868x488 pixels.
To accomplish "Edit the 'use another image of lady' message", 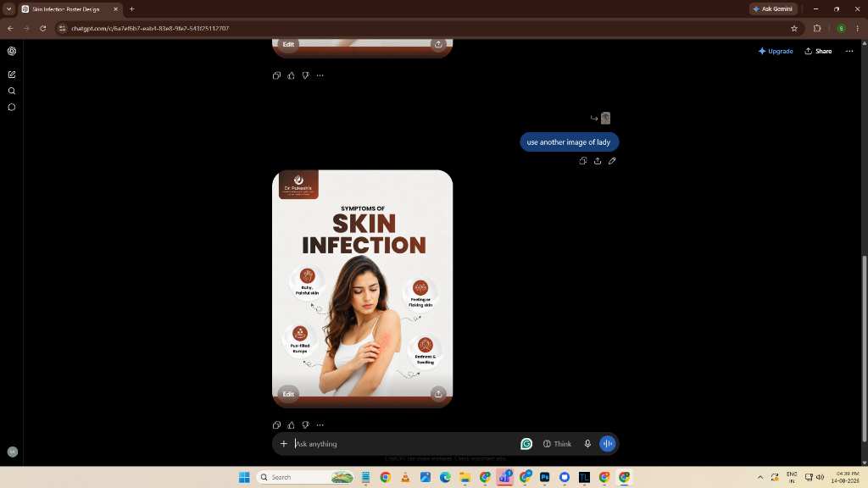I will 612,161.
